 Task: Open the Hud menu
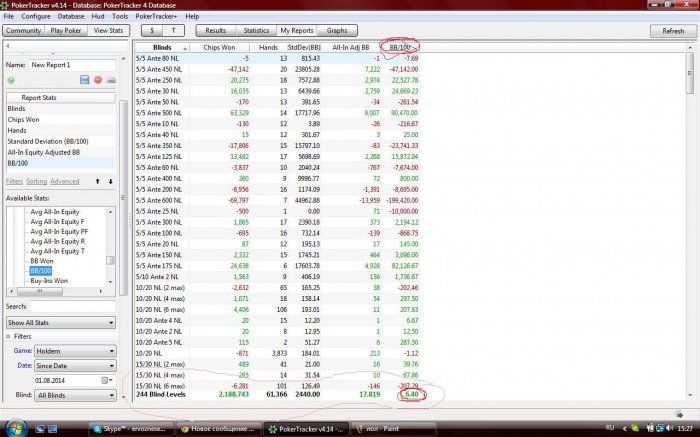coord(98,16)
